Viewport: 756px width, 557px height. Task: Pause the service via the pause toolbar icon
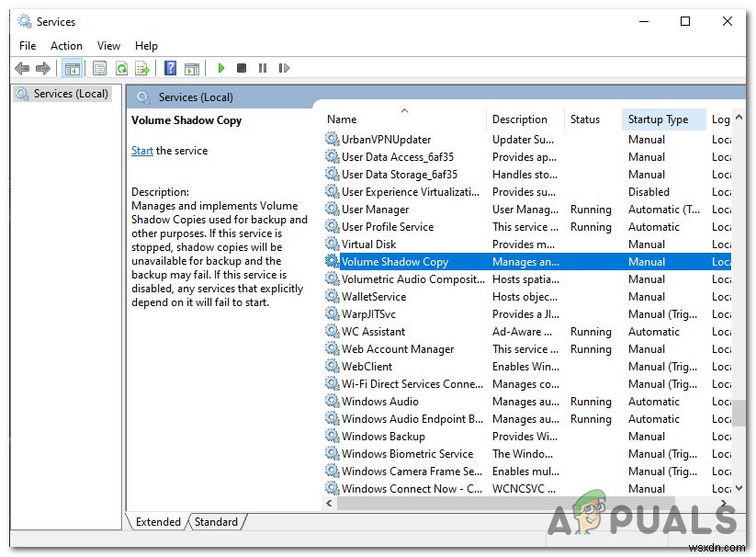[262, 67]
